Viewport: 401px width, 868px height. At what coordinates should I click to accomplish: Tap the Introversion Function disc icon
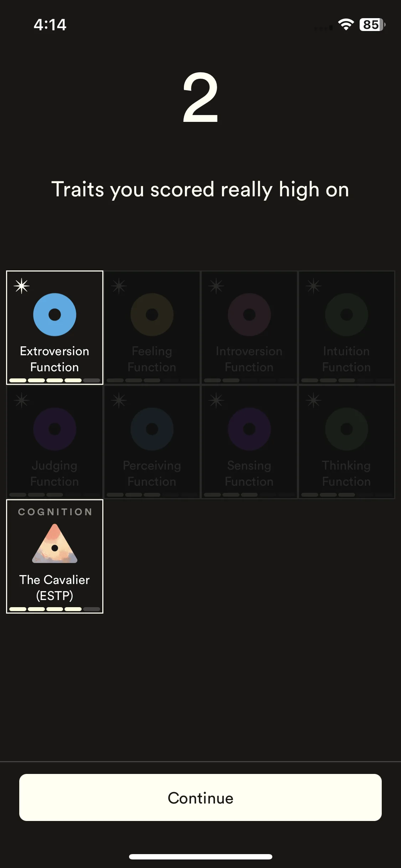(249, 315)
